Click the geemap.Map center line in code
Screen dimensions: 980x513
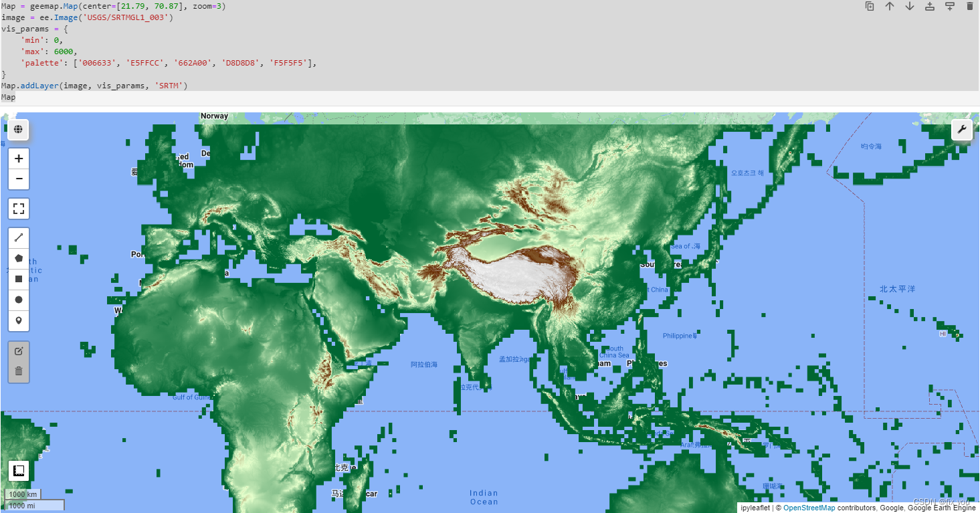(x=114, y=6)
